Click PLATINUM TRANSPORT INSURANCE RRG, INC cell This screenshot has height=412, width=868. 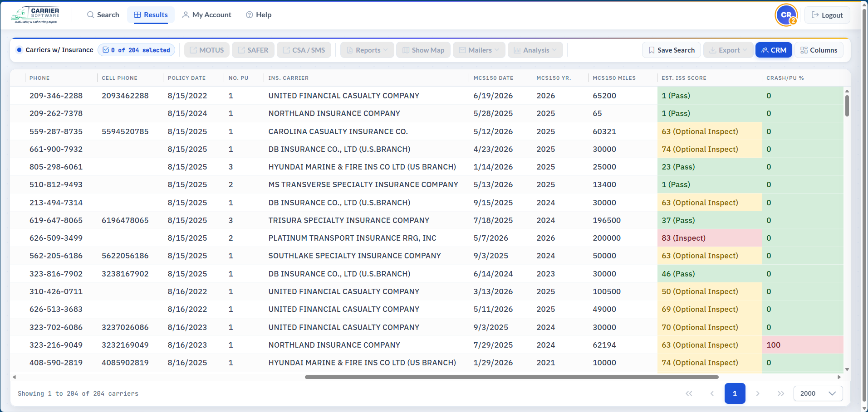pos(353,238)
